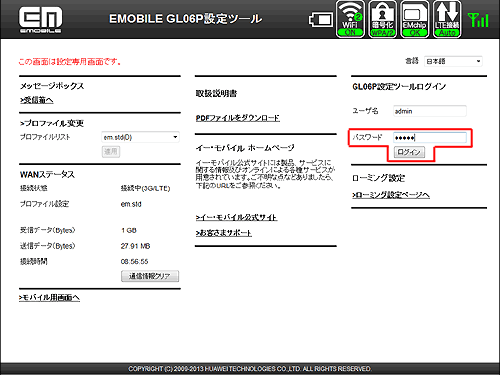
Task: Clear traffic data with 通信情報クリア button
Action: (x=150, y=276)
